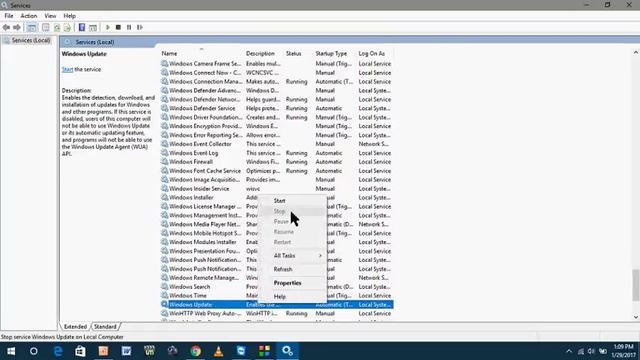640x360 pixels.
Task: Select the Windows Image Acquisition service
Action: coord(276,180)
